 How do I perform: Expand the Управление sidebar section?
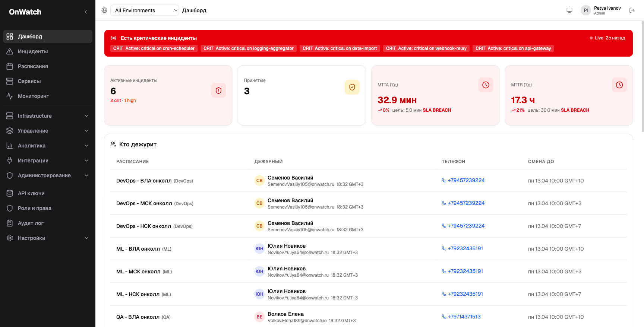click(48, 131)
